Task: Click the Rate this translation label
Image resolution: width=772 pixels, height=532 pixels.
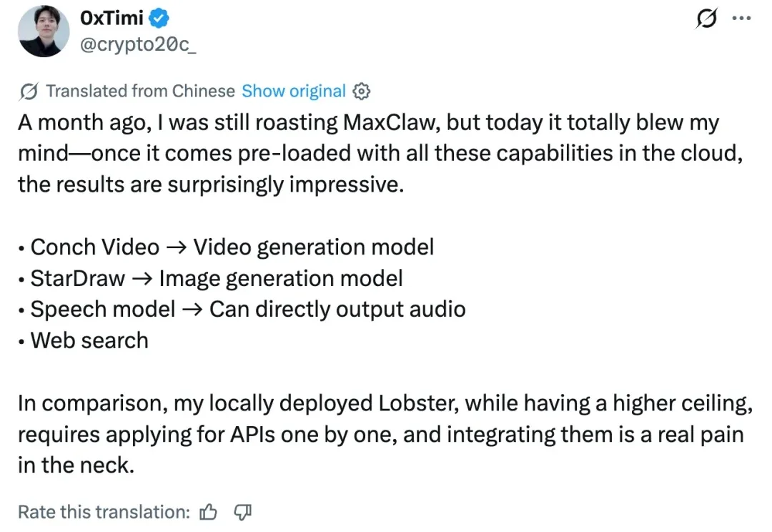Action: point(104,512)
